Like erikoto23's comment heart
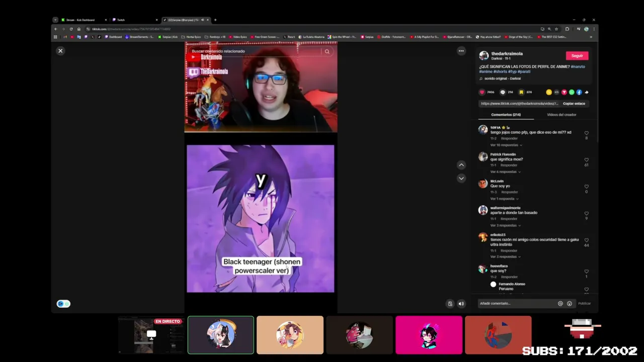Image resolution: width=644 pixels, height=362 pixels. point(586,240)
